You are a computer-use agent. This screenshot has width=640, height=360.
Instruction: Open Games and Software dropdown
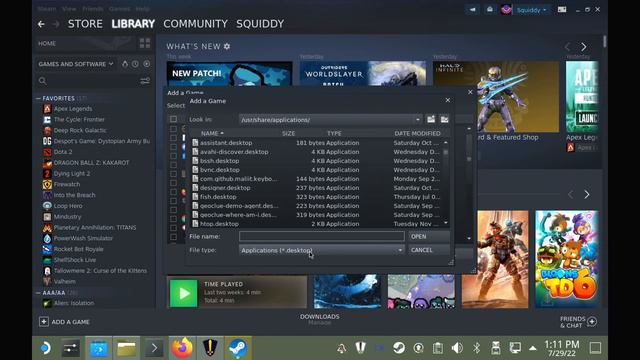pyautogui.click(x=76, y=64)
